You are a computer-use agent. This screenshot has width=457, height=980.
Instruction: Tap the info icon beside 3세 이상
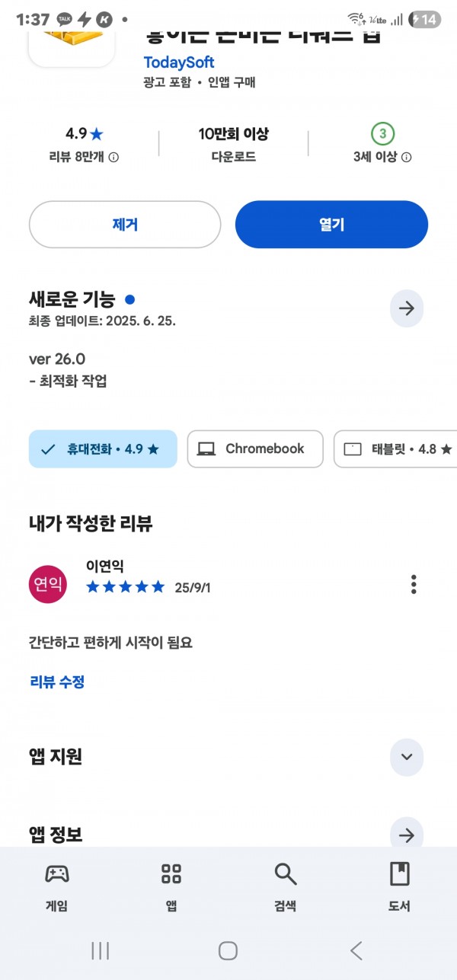407,157
